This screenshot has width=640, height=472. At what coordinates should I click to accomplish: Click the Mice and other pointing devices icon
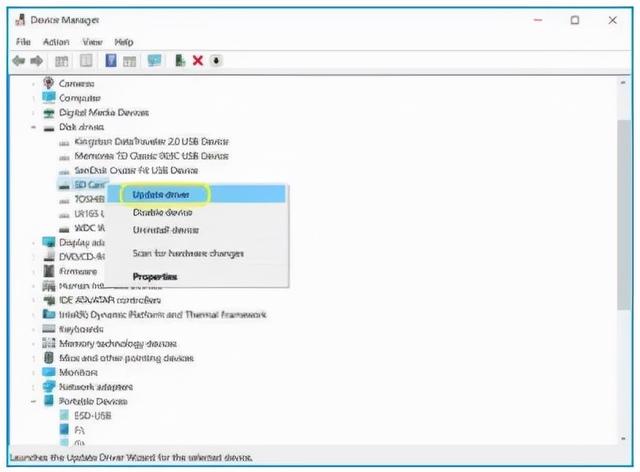click(49, 358)
